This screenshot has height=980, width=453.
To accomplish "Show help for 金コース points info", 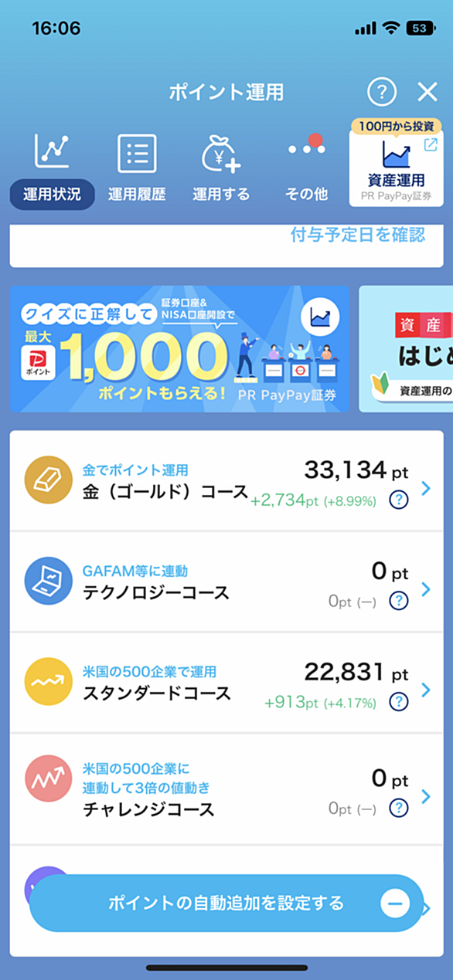I will (x=398, y=500).
